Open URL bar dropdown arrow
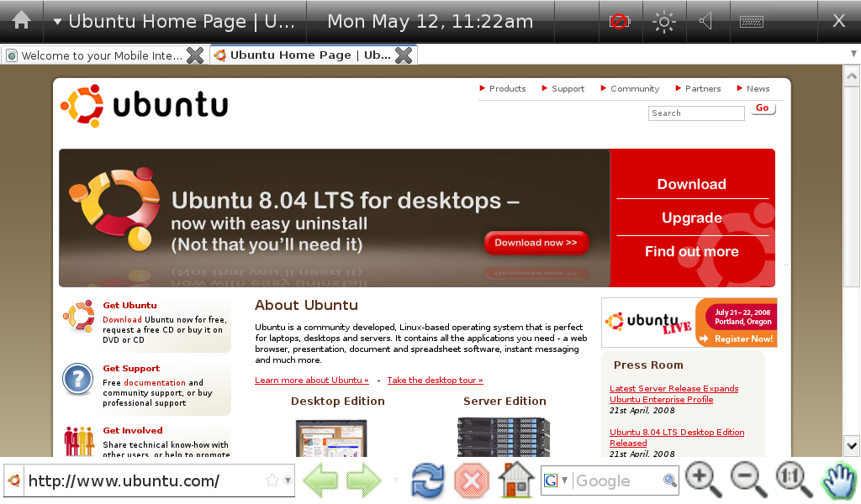 point(288,480)
